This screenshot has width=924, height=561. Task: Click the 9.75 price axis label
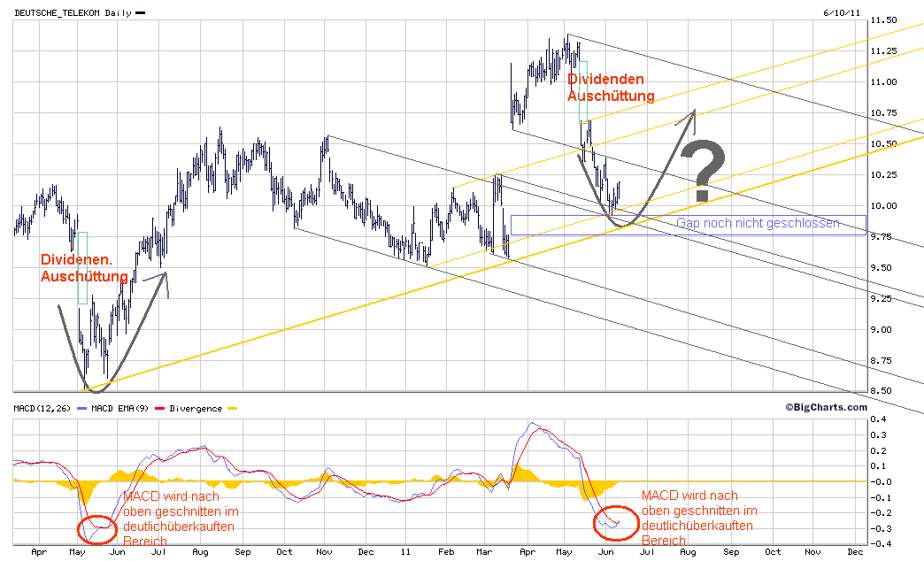point(883,237)
